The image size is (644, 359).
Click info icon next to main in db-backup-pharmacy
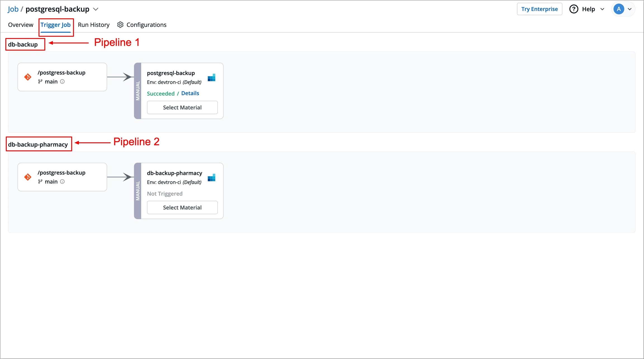pos(62,182)
